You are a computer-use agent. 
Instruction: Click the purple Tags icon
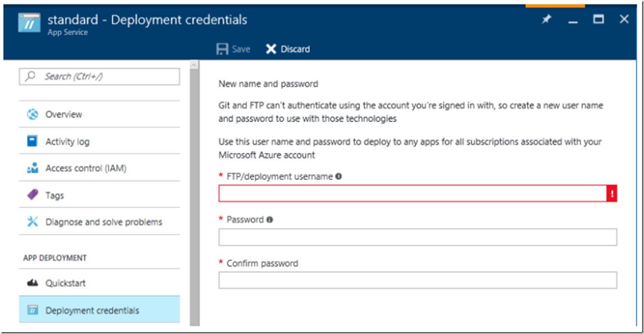33,195
